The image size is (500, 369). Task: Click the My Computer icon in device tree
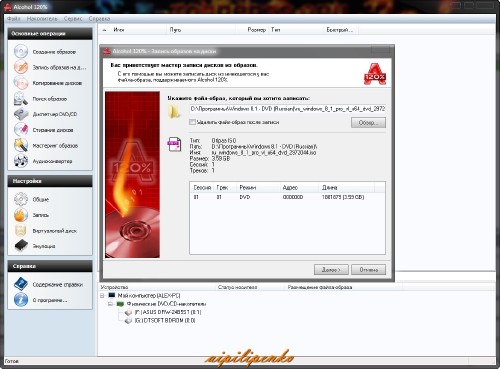112,295
